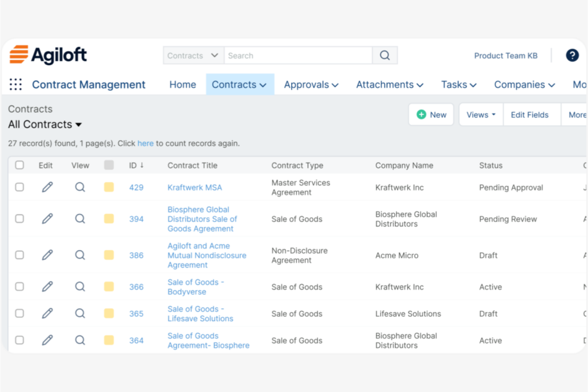View contract 394 with its magnifier icon
588x392 pixels.
pos(80,218)
